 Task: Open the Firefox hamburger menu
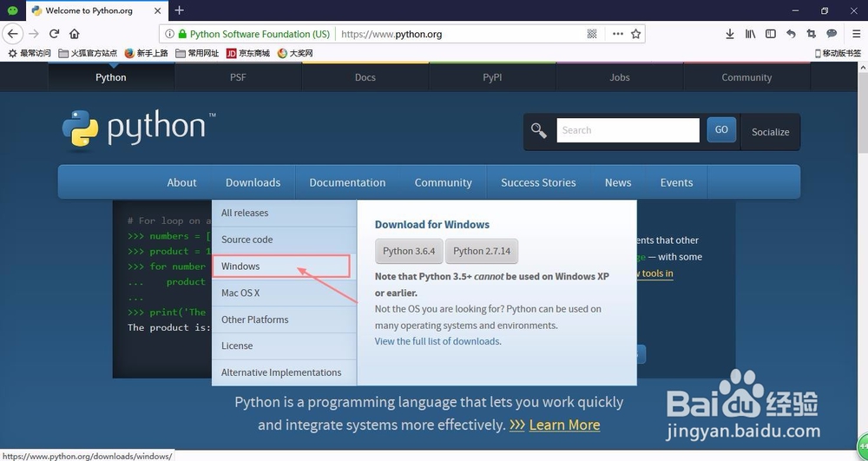[x=856, y=34]
